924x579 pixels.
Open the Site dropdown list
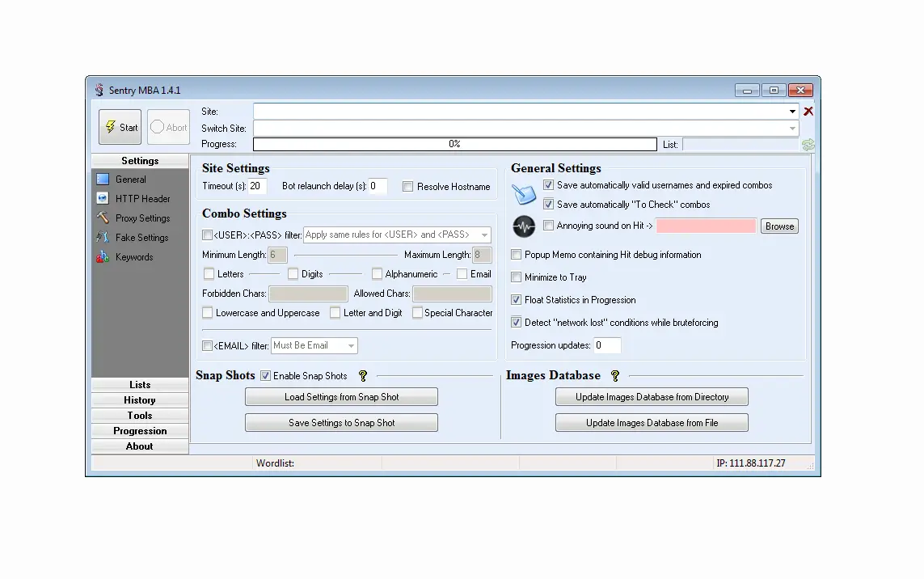pos(792,111)
